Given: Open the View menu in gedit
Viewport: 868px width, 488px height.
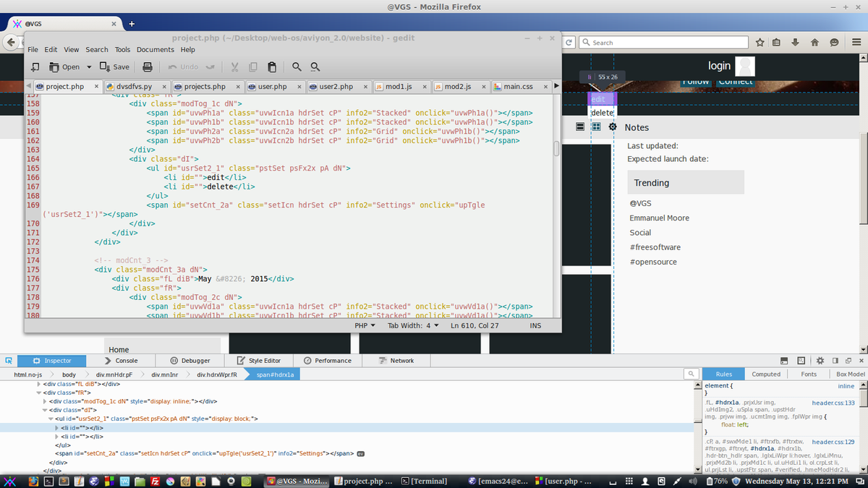Looking at the screenshot, I should (72, 50).
